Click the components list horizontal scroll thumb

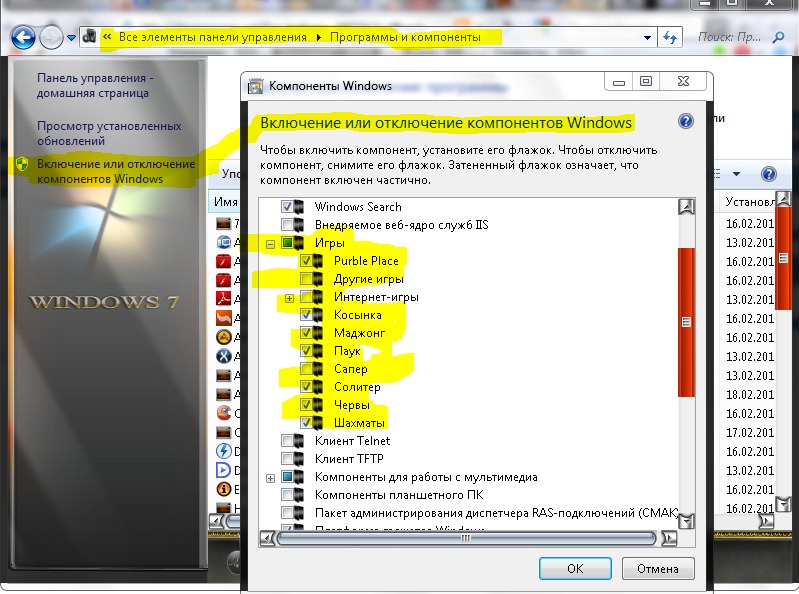pos(466,538)
